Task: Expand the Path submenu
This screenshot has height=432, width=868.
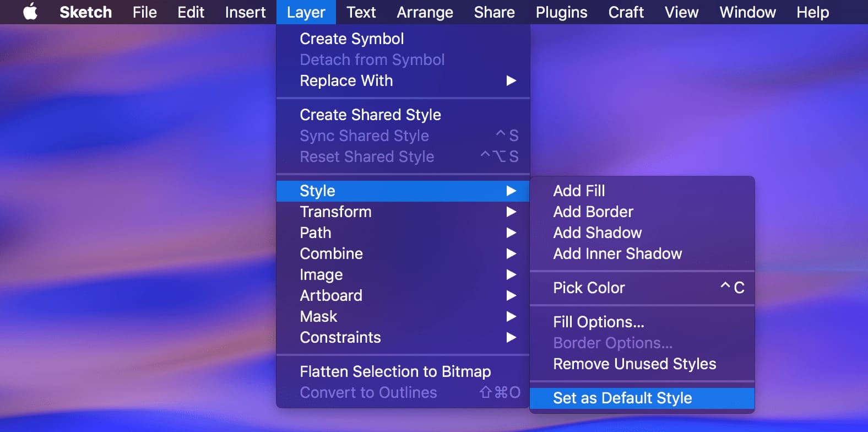Action: pyautogui.click(x=403, y=233)
